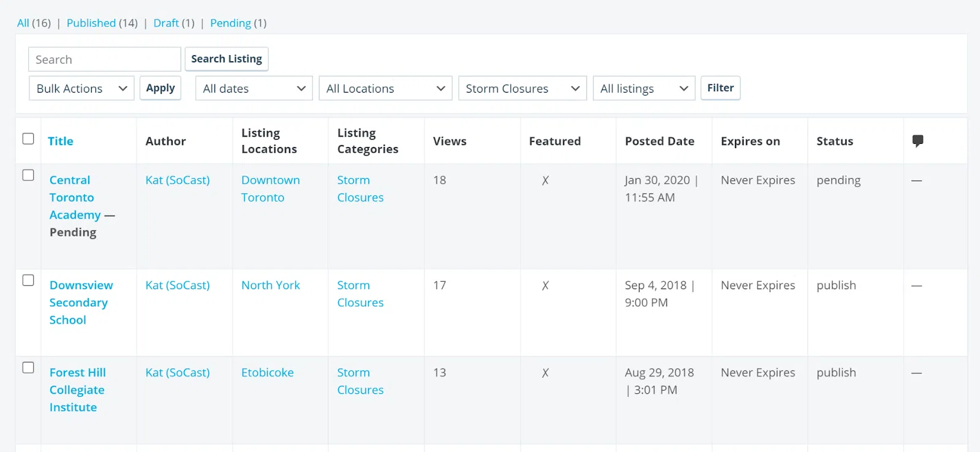Click the Apply bulk action button
Image resolution: width=980 pixels, height=452 pixels.
click(x=160, y=88)
